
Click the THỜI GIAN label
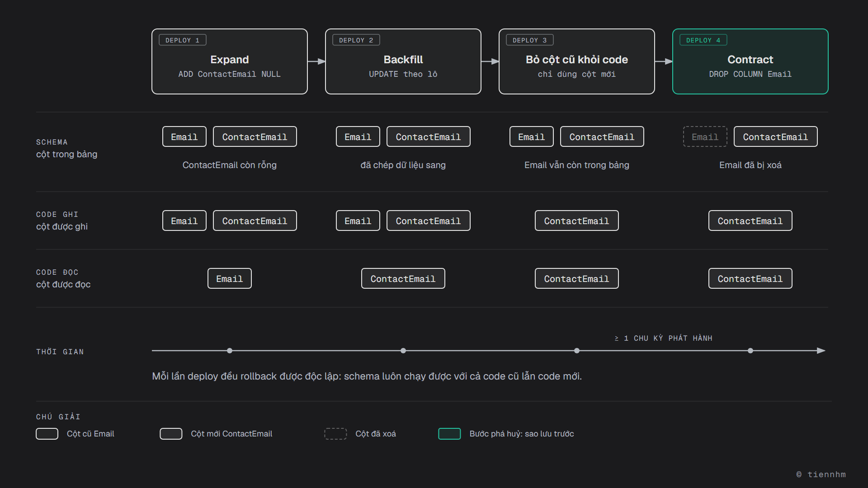pyautogui.click(x=60, y=352)
